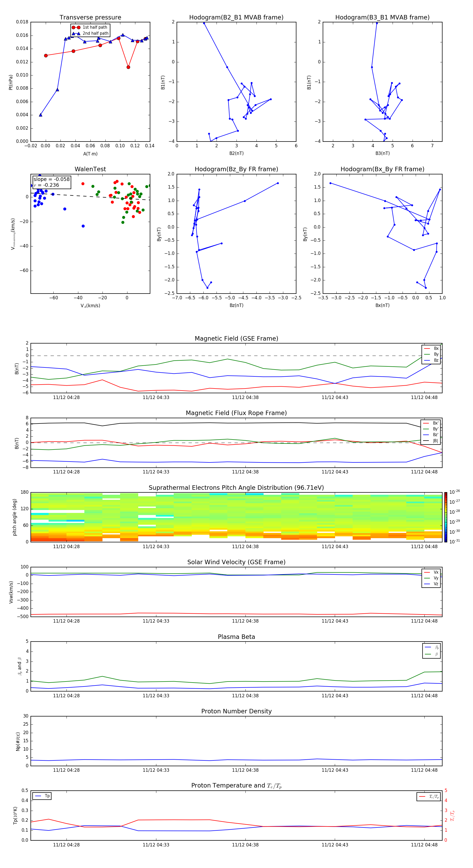Click the 'Vx' entry in velocity legend

(431, 573)
